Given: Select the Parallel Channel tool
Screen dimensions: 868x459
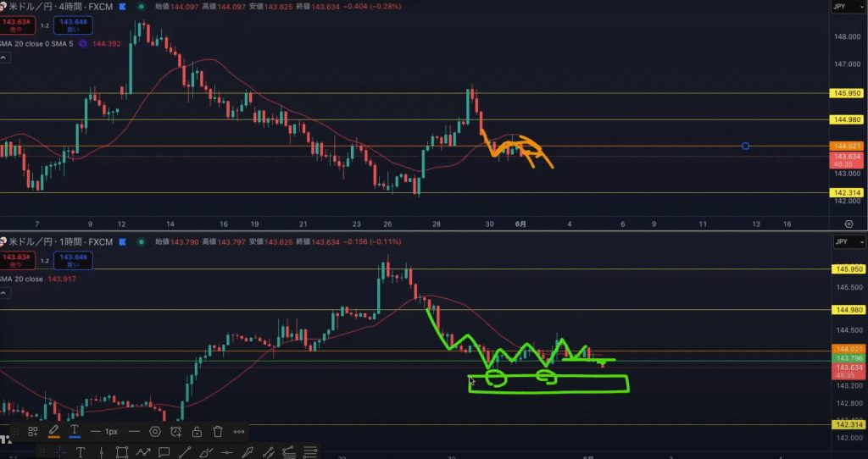Looking at the screenshot, I should (269, 452).
